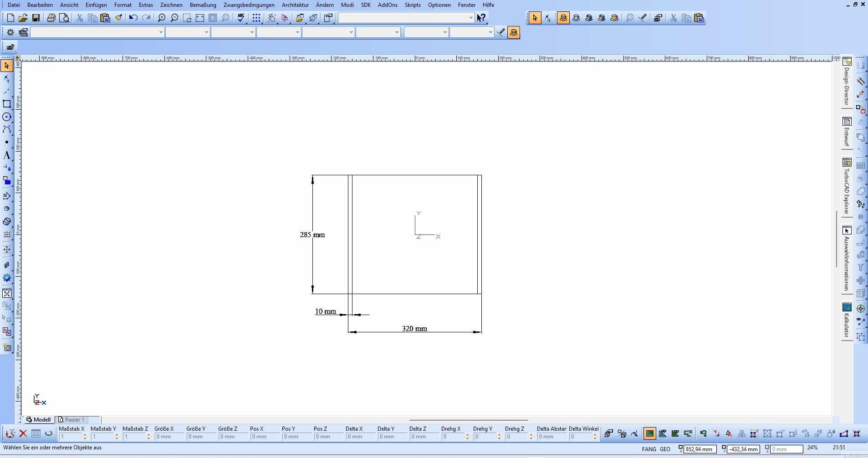This screenshot has height=458, width=868.
Task: Click the Zoom In magnifier icon
Action: pyautogui.click(x=162, y=18)
